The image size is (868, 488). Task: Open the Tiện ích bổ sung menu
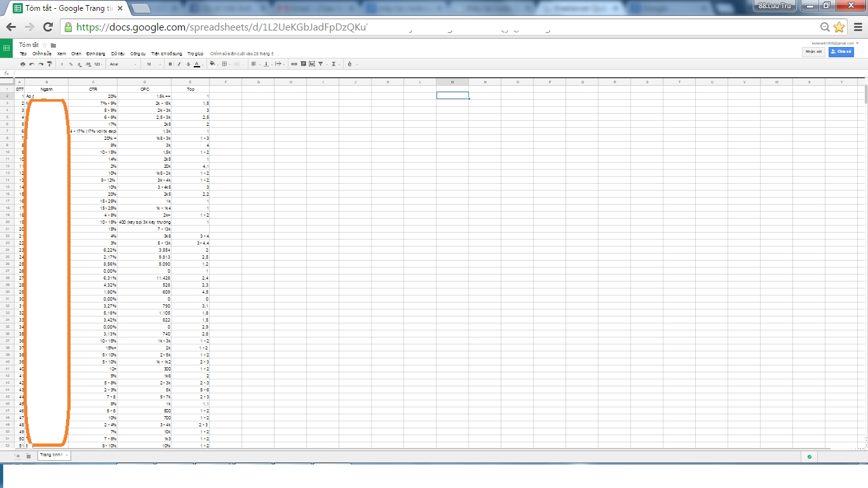point(166,54)
